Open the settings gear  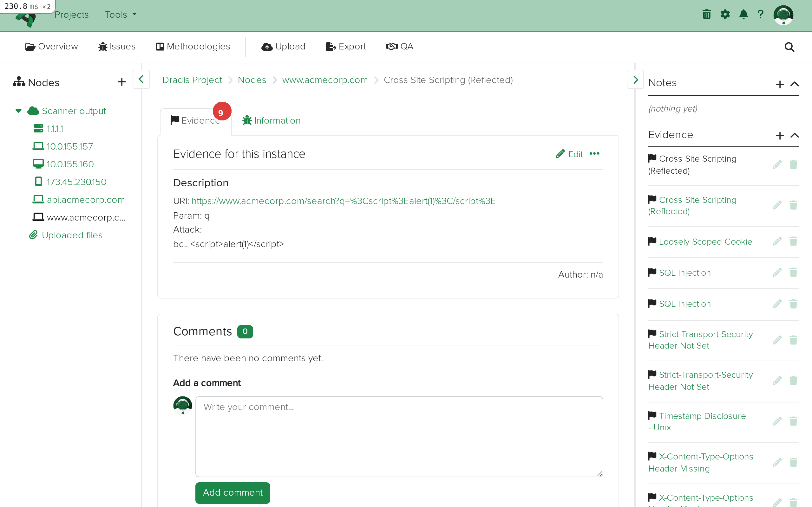[725, 14]
